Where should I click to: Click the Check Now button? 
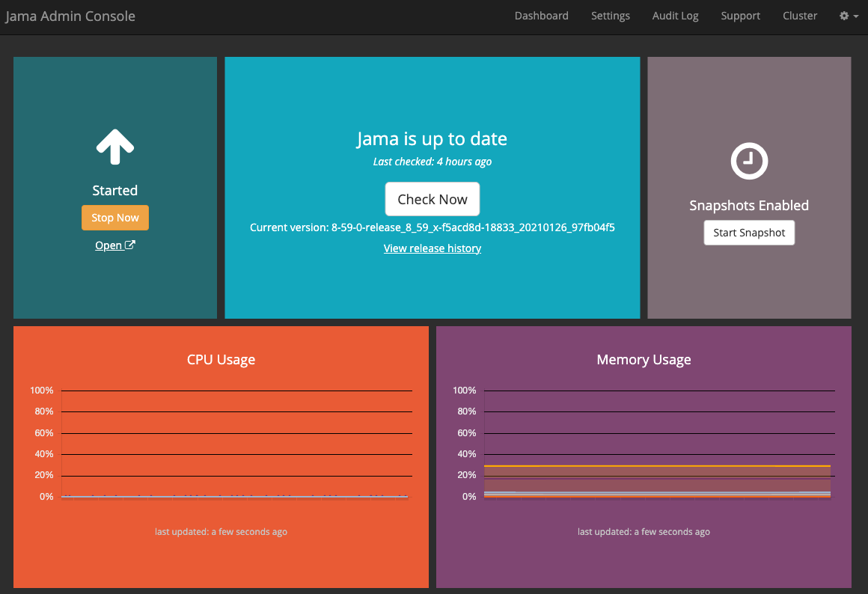433,199
